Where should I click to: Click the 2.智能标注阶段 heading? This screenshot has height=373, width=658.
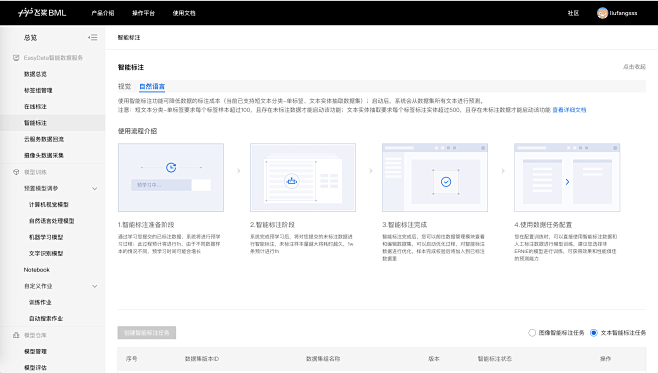(x=272, y=225)
